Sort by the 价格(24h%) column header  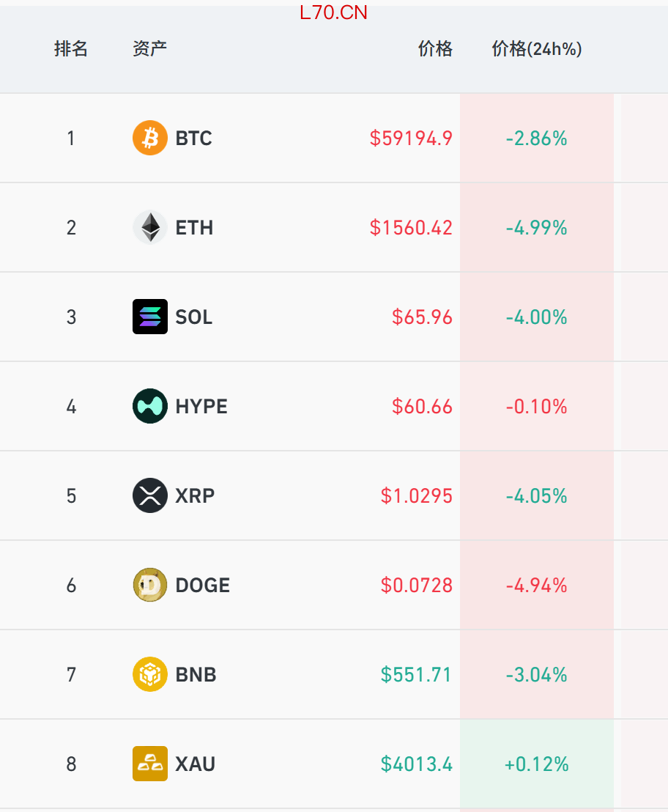(x=537, y=48)
